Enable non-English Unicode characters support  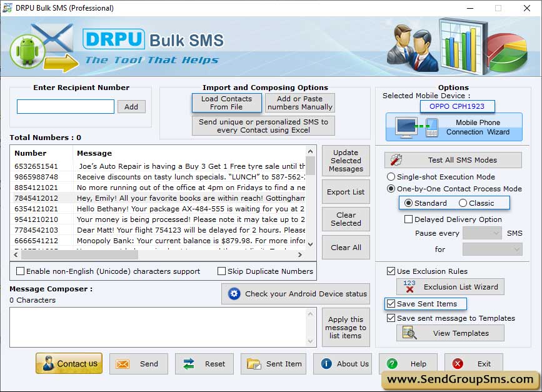coord(21,271)
